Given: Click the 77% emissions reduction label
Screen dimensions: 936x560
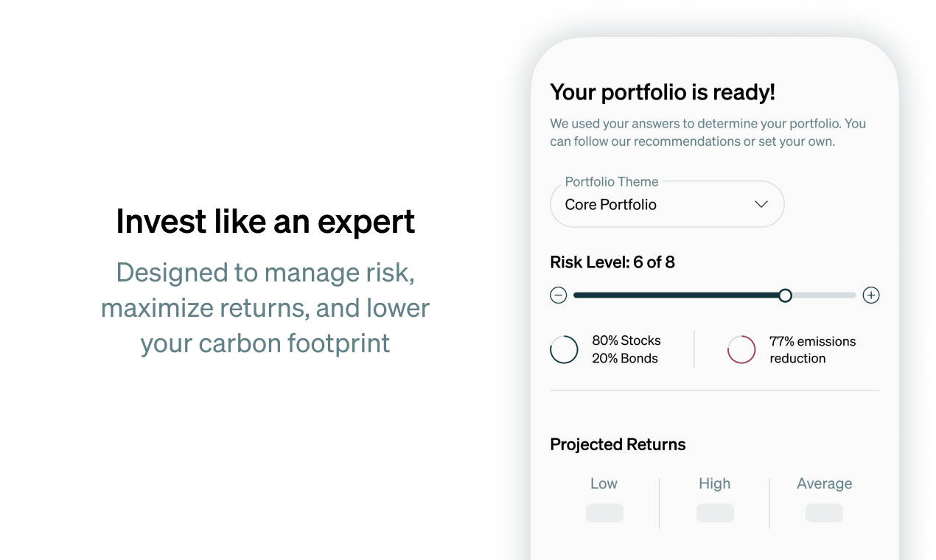Looking at the screenshot, I should pos(813,350).
